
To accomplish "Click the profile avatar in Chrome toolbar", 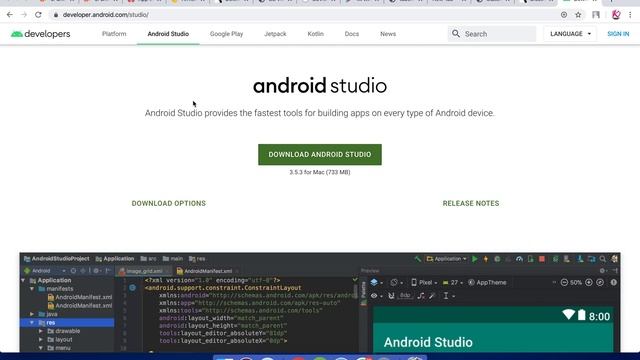I will (x=616, y=15).
